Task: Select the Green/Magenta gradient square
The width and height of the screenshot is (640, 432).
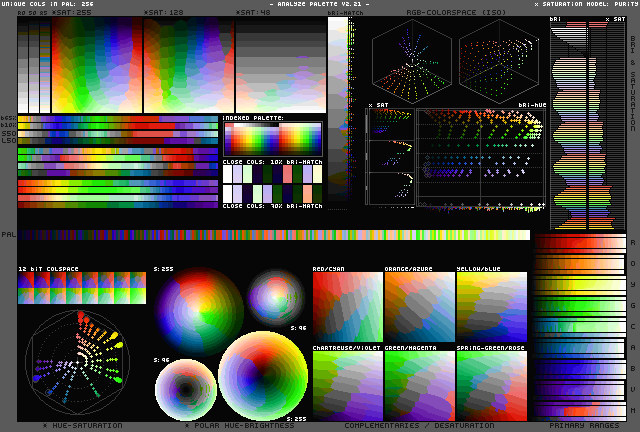Action: click(x=418, y=386)
